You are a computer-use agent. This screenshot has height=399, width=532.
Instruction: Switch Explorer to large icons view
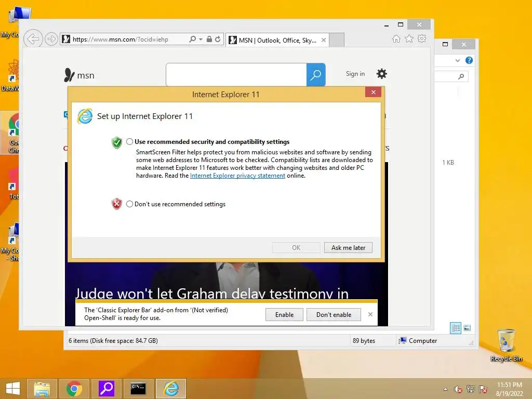[x=467, y=328]
